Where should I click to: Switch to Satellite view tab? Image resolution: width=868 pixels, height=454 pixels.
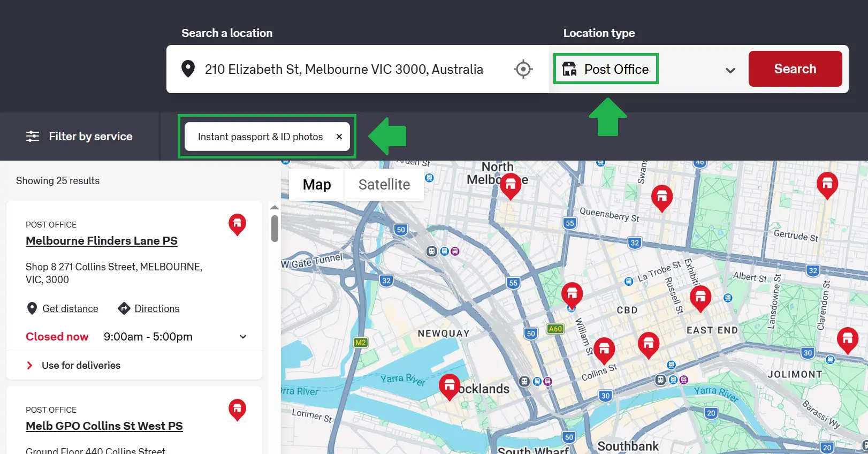pos(384,185)
